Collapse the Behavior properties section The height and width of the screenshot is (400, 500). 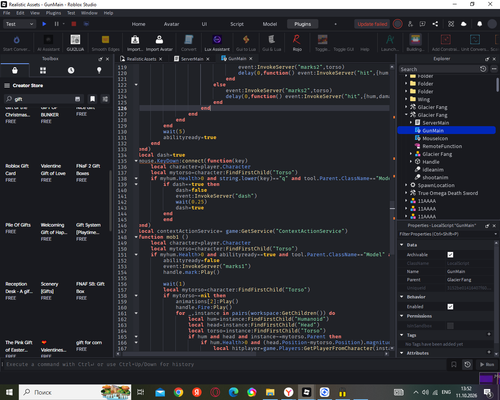tap(402, 297)
